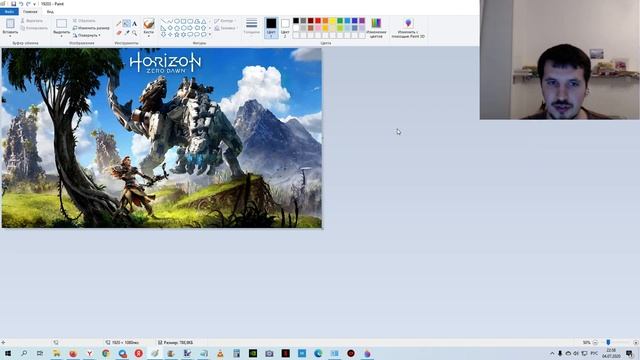The width and height of the screenshot is (640, 360).
Task: Open the Rotate (Повернуть) dropdown
Action: (87, 35)
